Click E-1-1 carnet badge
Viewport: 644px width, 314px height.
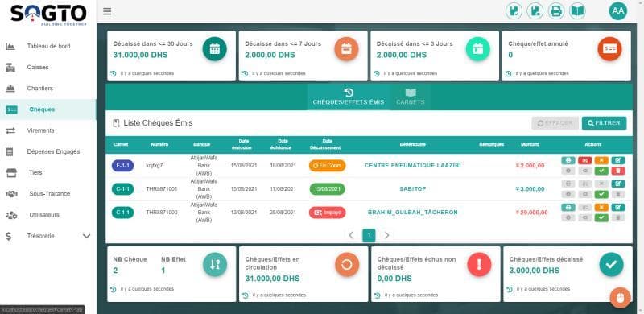pyautogui.click(x=123, y=166)
